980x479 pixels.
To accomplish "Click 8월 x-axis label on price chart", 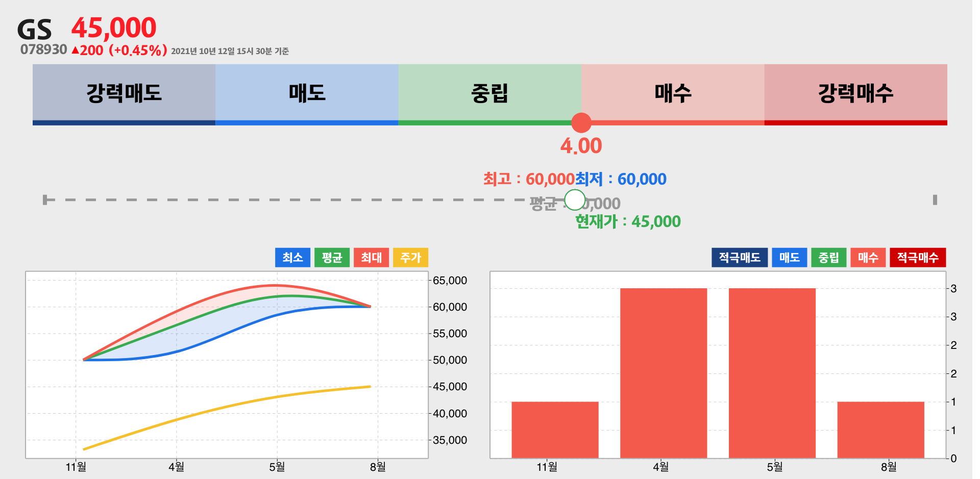I will 378,467.
